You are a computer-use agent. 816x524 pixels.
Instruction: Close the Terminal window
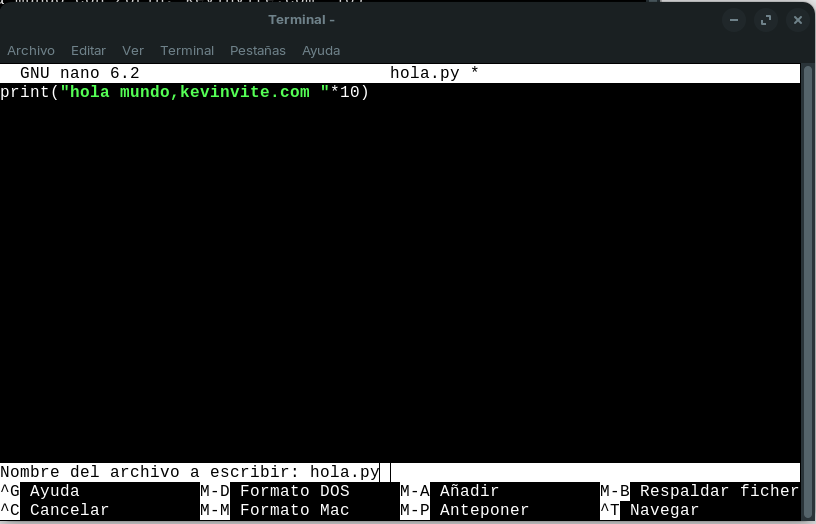797,20
